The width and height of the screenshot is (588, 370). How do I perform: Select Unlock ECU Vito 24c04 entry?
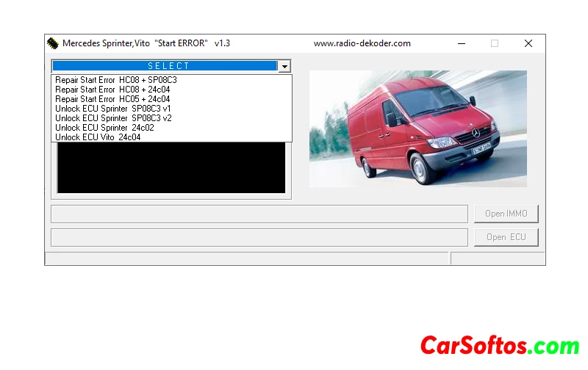click(97, 137)
